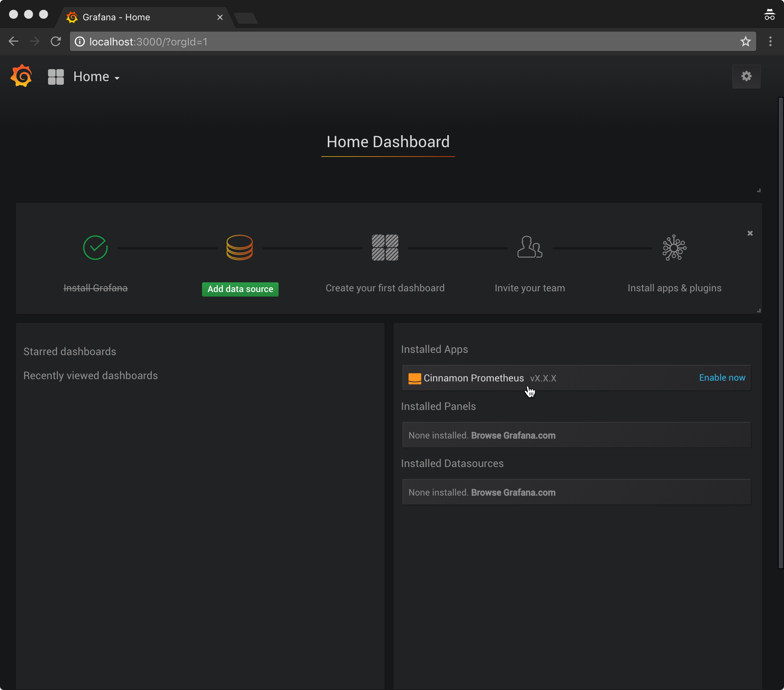Click Browse Grafana.com under Installed Panels
Image resolution: width=784 pixels, height=690 pixels.
click(513, 435)
